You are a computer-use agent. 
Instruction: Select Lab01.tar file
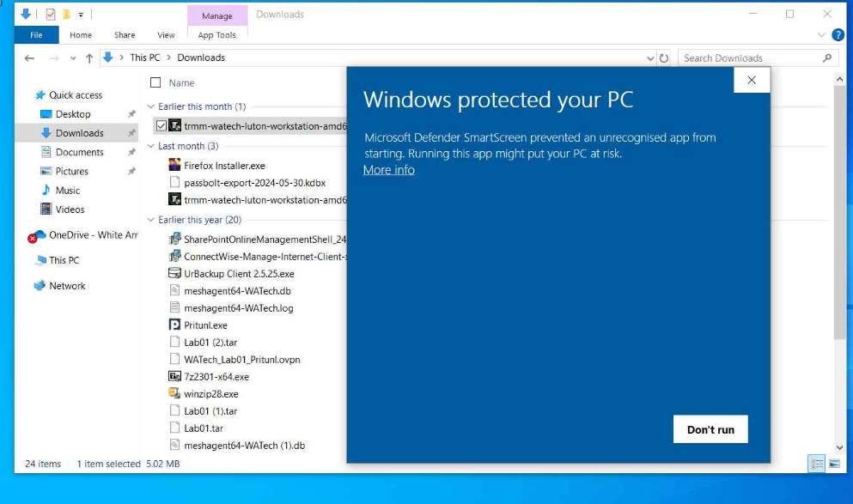pos(204,428)
